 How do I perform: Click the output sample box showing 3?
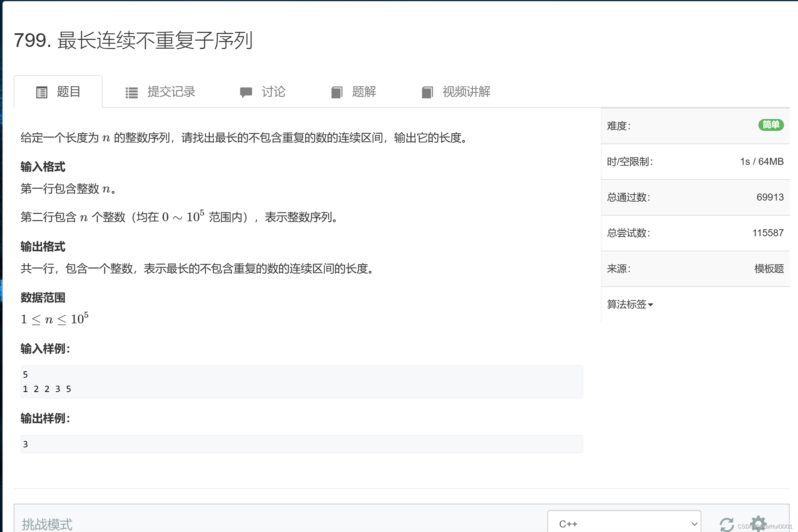(301, 444)
